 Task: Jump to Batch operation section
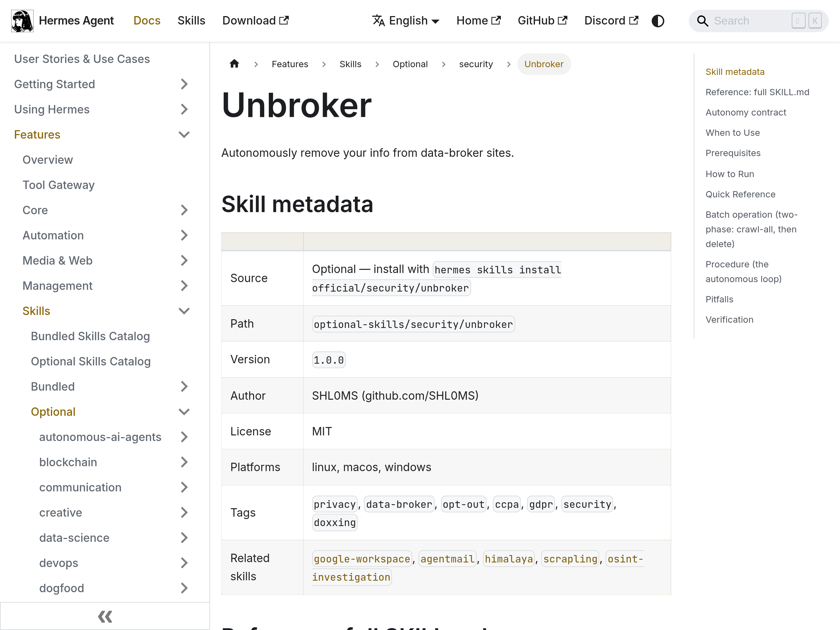(x=751, y=229)
